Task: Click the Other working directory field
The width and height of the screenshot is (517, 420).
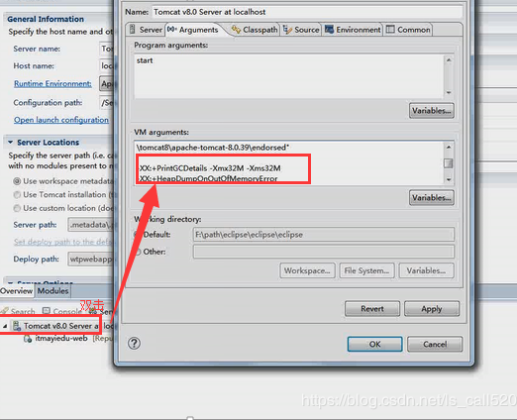Action: pos(324,252)
